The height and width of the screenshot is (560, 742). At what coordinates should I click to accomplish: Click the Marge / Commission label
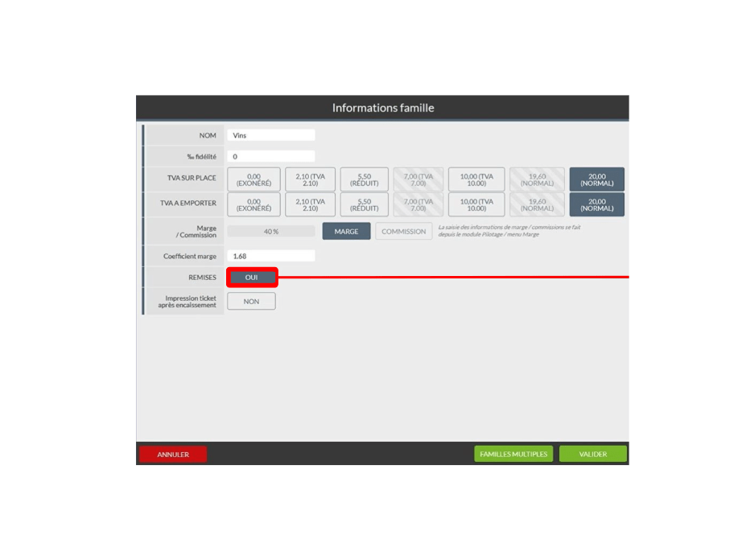[196, 231]
